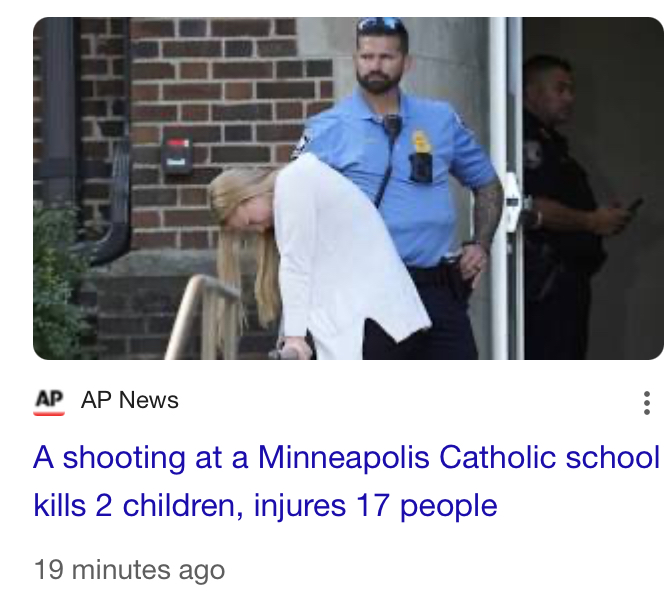Click the metal handrail in the photo
This screenshot has width=672, height=591.
click(201, 317)
